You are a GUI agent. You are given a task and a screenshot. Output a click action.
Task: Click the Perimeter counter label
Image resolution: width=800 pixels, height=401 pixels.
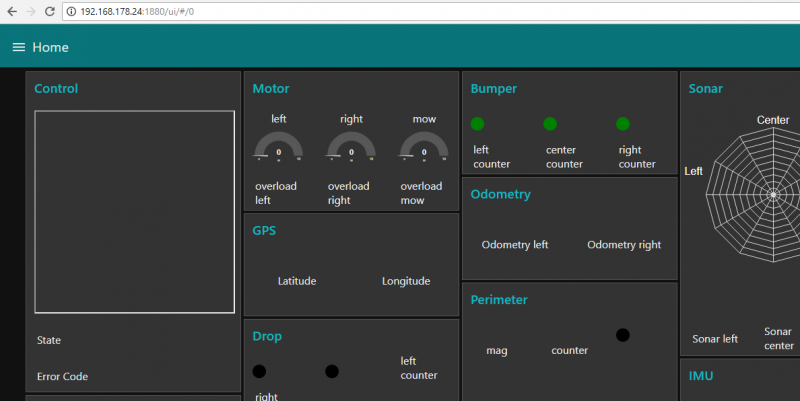[x=569, y=350]
